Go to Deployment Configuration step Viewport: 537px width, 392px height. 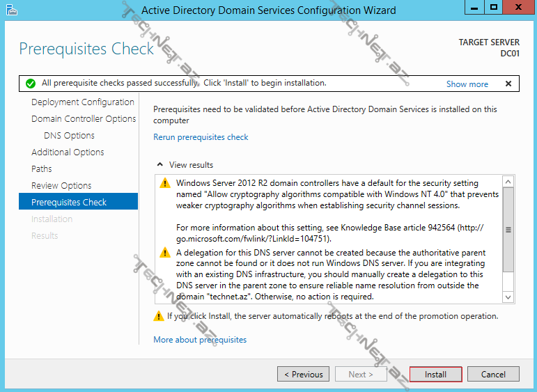[x=82, y=102]
